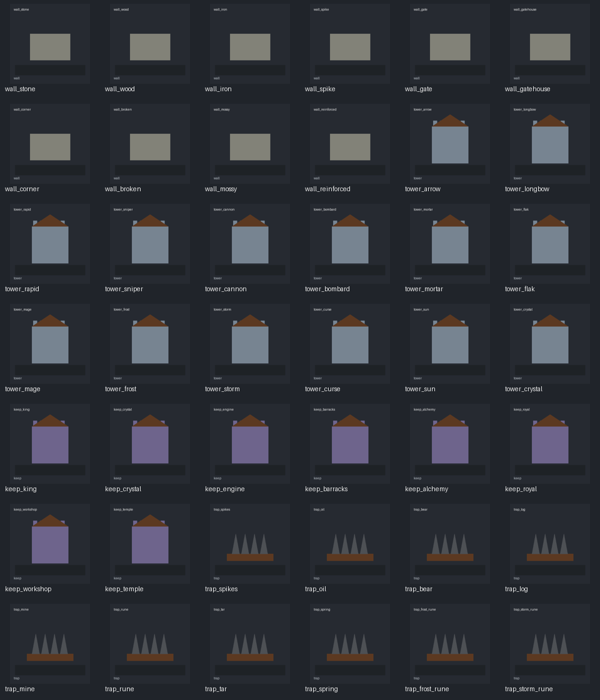Select the tower_sun sprite
600x700 pixels.
coord(450,344)
